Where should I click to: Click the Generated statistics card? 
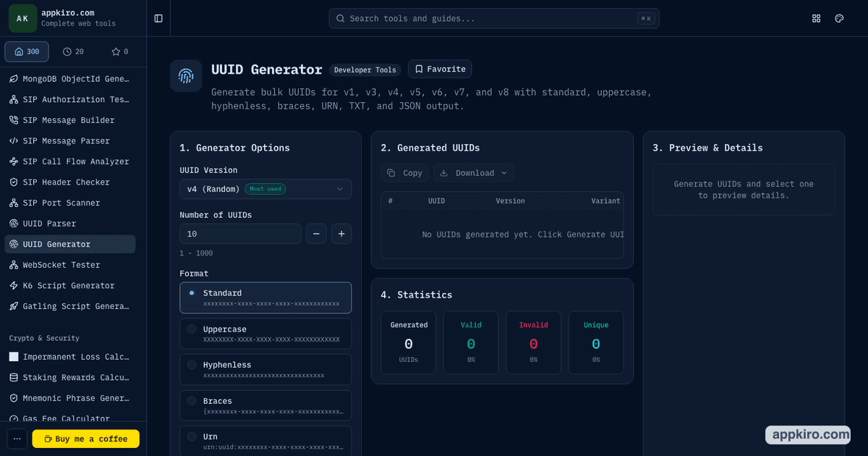pyautogui.click(x=409, y=342)
